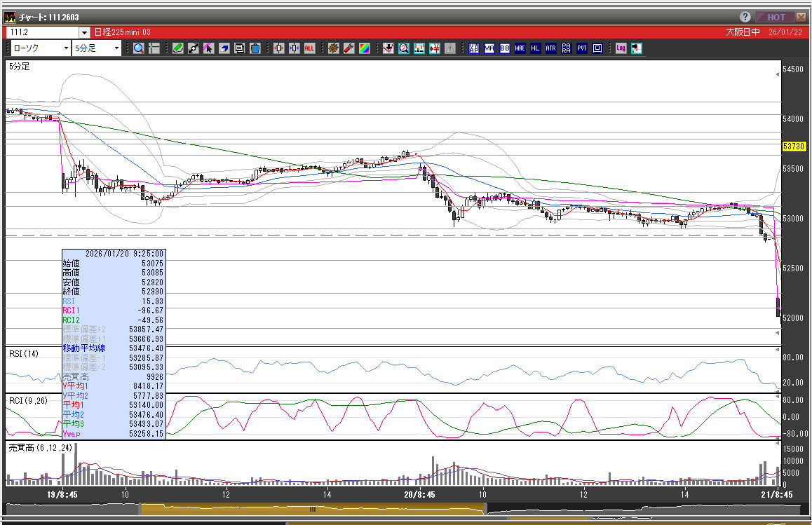Viewport: 812px width, 525px height.
Task: Click the help question mark button
Action: coord(745,17)
